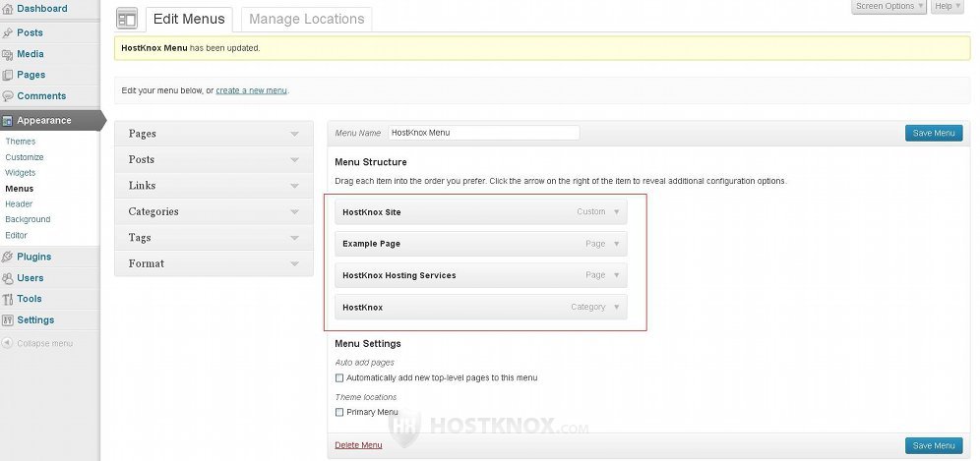980x461 pixels.
Task: Click the menus screen icon beside Edit Menus
Action: [127, 19]
